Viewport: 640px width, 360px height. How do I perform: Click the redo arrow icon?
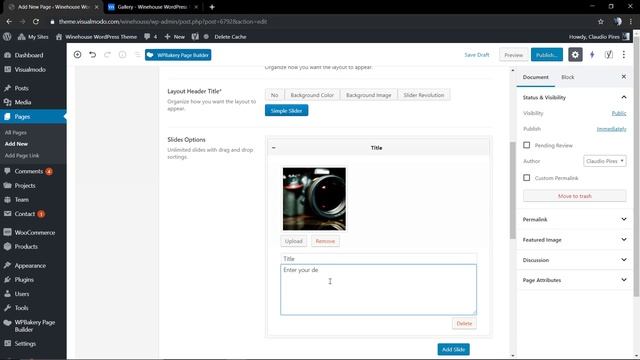click(107, 55)
